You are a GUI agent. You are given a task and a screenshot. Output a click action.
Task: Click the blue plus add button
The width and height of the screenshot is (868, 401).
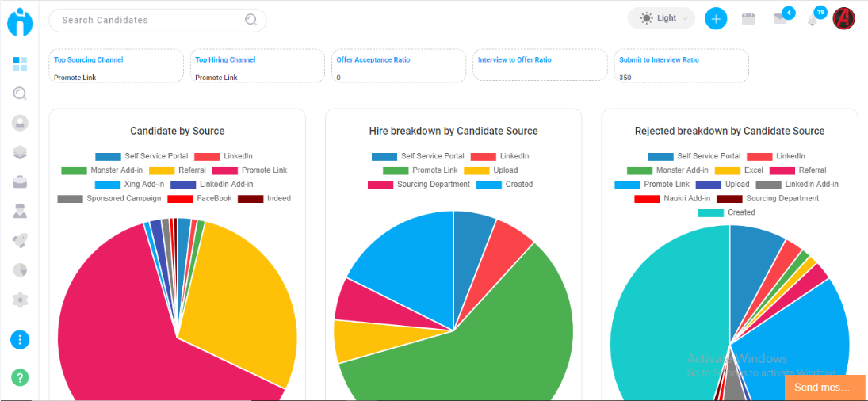point(716,19)
